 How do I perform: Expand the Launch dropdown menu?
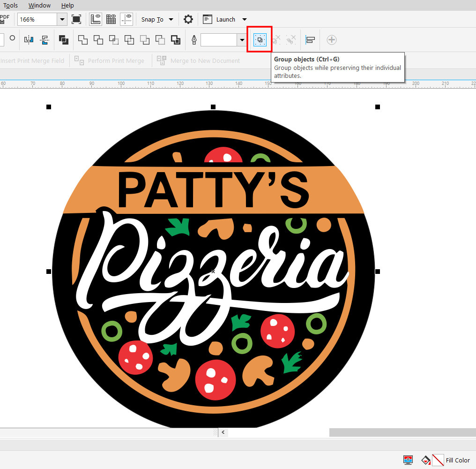[x=245, y=19]
